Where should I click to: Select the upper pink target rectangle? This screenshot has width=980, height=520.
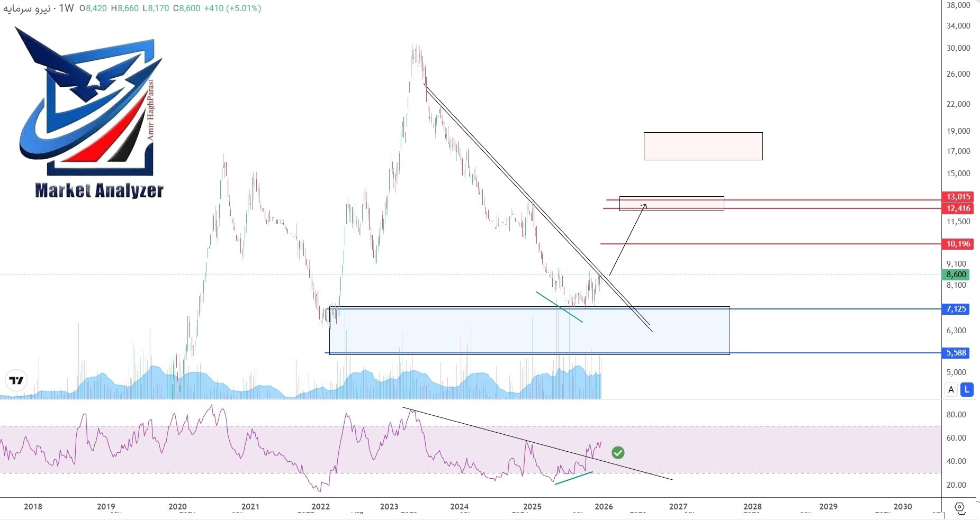(703, 146)
